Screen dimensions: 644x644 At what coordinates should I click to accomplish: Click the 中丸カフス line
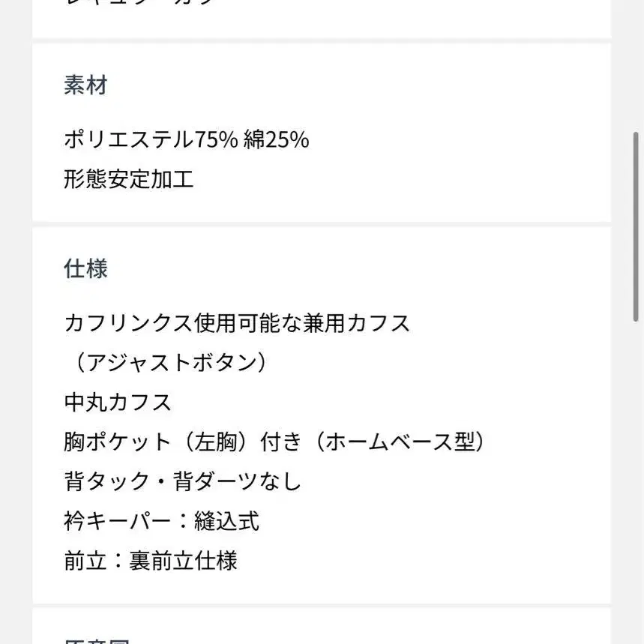pos(118,403)
